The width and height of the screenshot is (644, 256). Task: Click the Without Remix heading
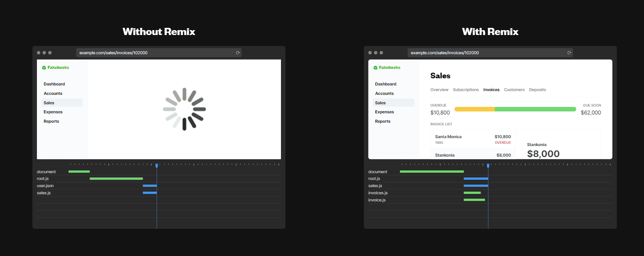[159, 32]
